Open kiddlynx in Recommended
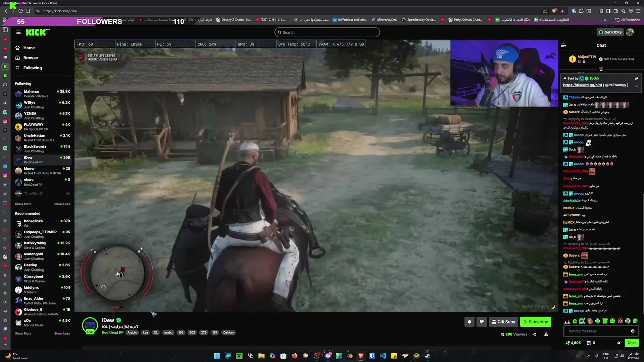The height and width of the screenshot is (362, 644). (42, 289)
